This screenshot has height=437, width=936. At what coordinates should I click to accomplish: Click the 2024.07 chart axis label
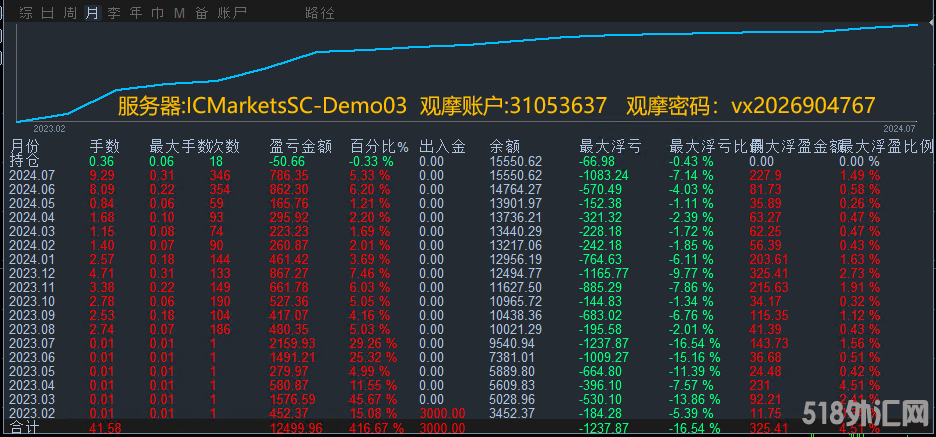(900, 128)
